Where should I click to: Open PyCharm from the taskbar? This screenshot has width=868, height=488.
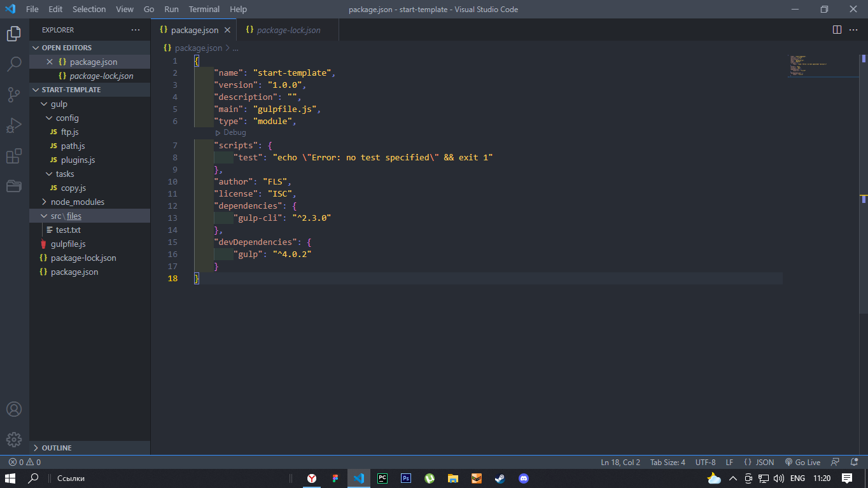(x=382, y=478)
